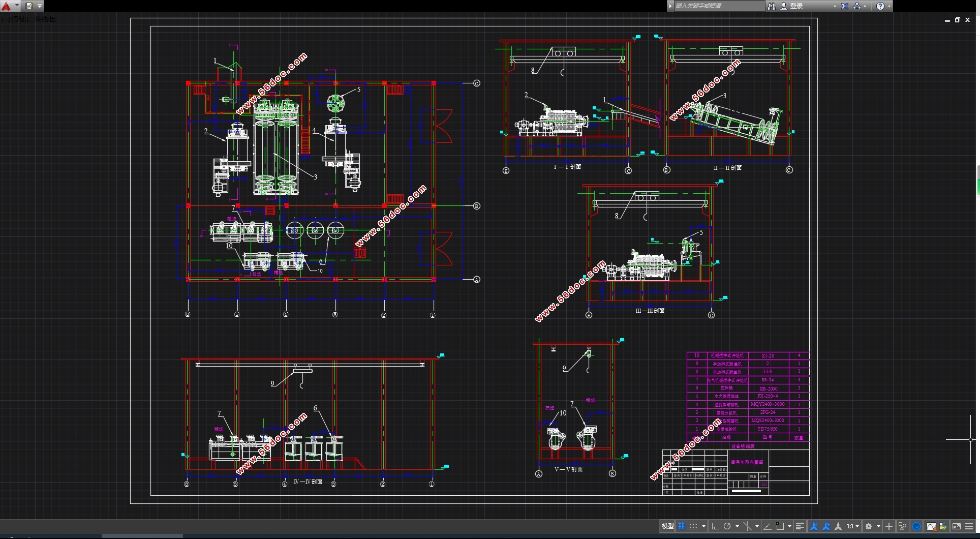This screenshot has height=539, width=980.
Task: Restore the drawing viewport window
Action: click(x=958, y=20)
